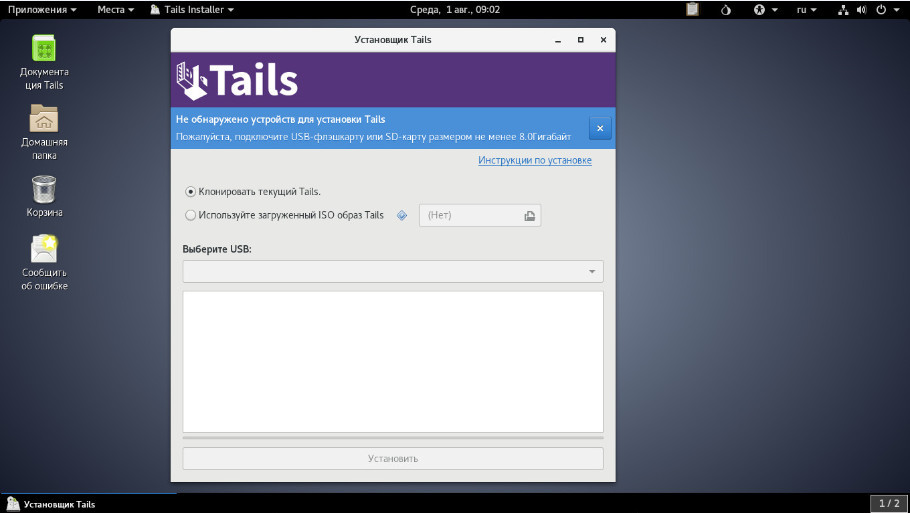Screen dimensions: 910x513
Task: Maximize the Установщик Tails window
Action: pyautogui.click(x=580, y=40)
